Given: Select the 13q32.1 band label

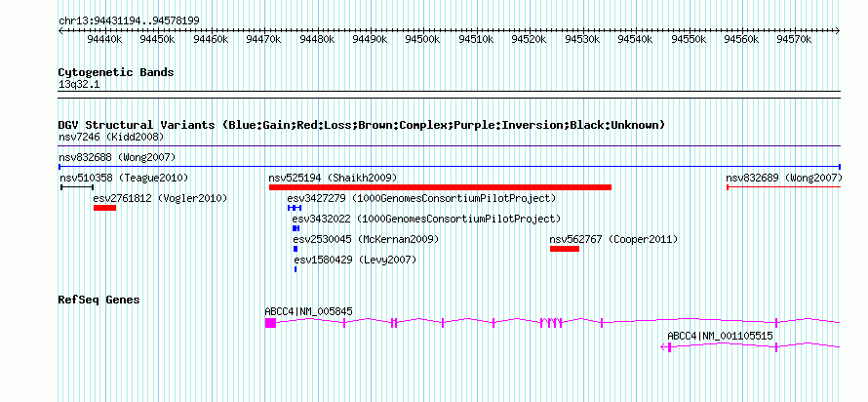Looking at the screenshot, I should [x=79, y=85].
